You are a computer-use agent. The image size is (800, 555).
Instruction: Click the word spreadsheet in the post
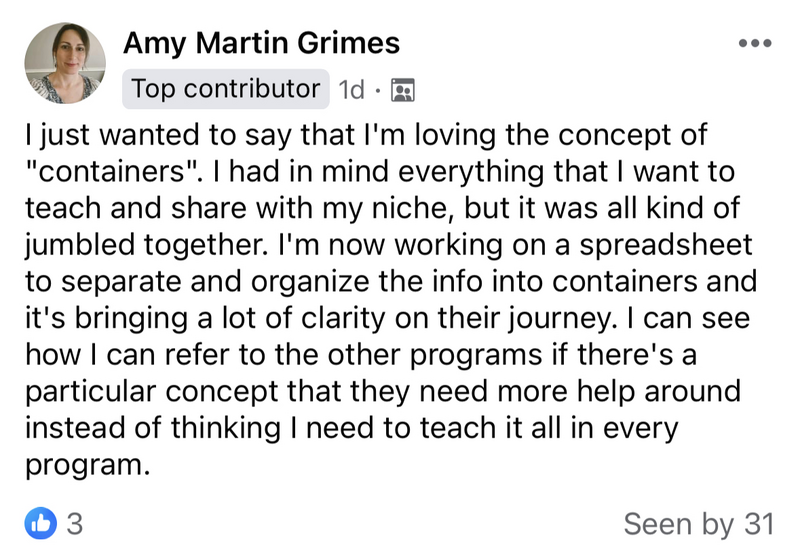(665, 246)
